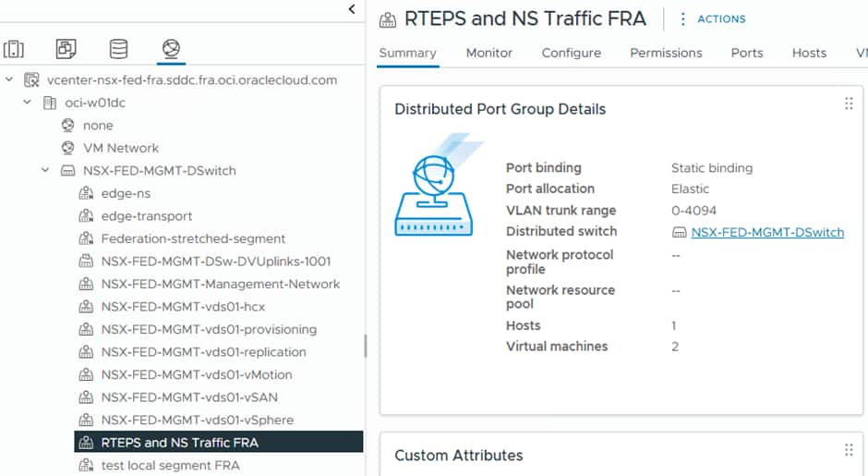Select NSX-FED-MGMT-DSw-DVUplinks-1001 entry
Image resolution: width=868 pixels, height=476 pixels.
(216, 262)
